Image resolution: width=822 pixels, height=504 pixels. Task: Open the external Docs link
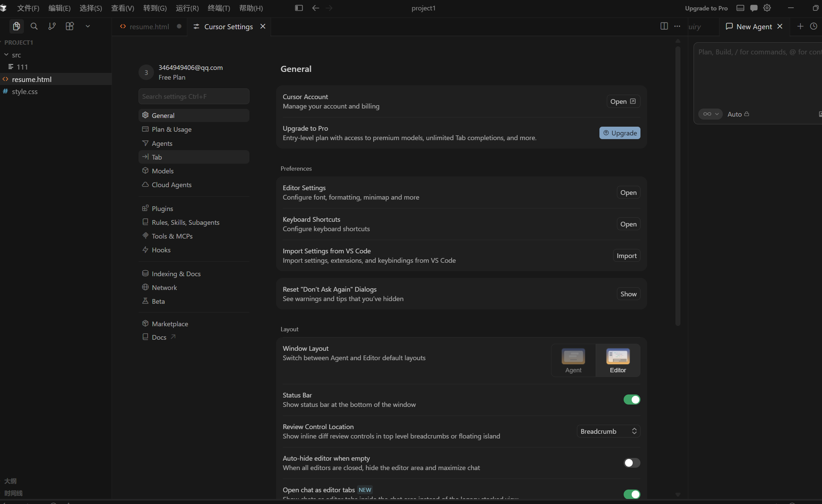[194, 337]
